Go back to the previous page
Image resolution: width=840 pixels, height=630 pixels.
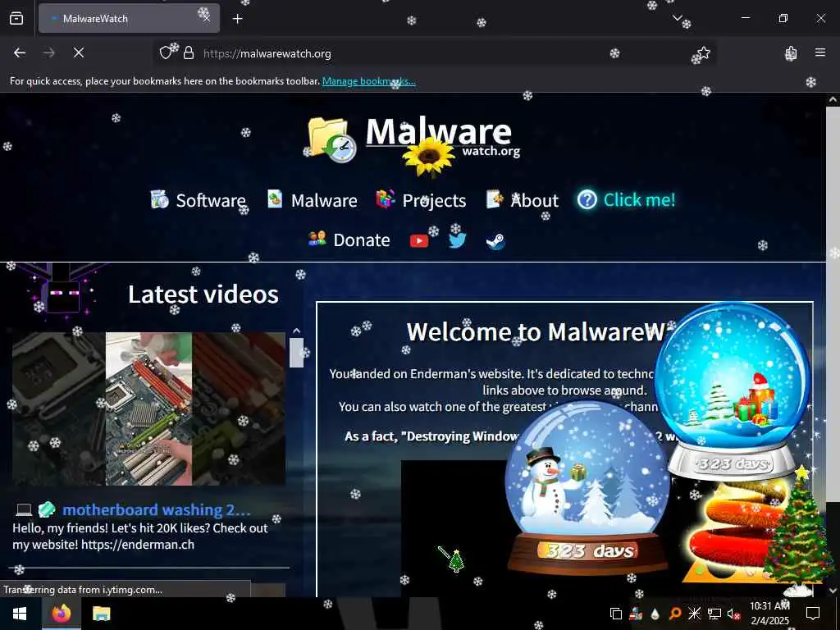click(x=20, y=52)
